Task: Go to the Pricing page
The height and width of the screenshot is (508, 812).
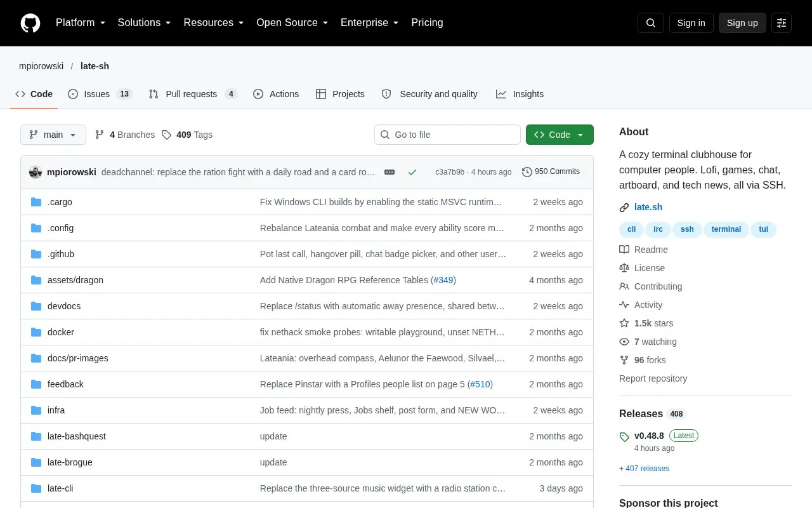Action: click(427, 23)
